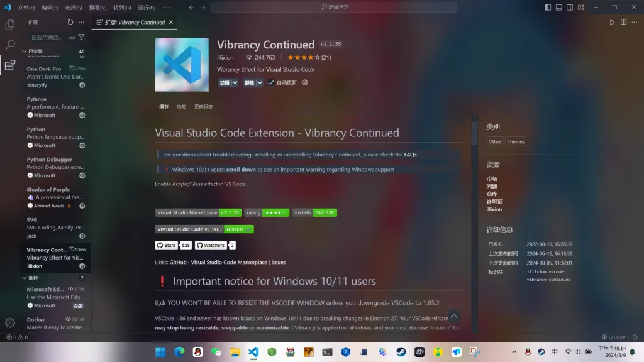Filter extensions with the funnel icon
644x362 pixels.
pyautogui.click(x=81, y=37)
